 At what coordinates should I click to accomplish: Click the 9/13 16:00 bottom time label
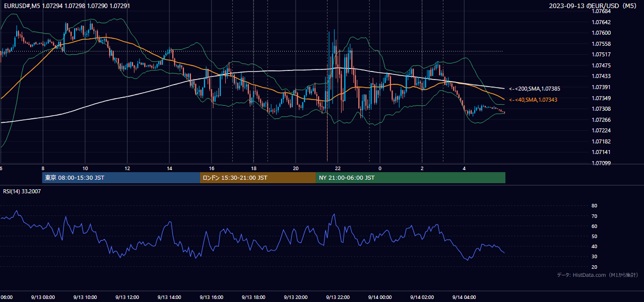[x=212, y=297]
